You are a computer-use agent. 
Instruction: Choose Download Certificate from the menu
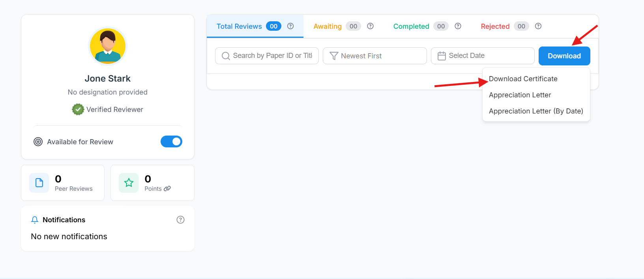pyautogui.click(x=523, y=79)
